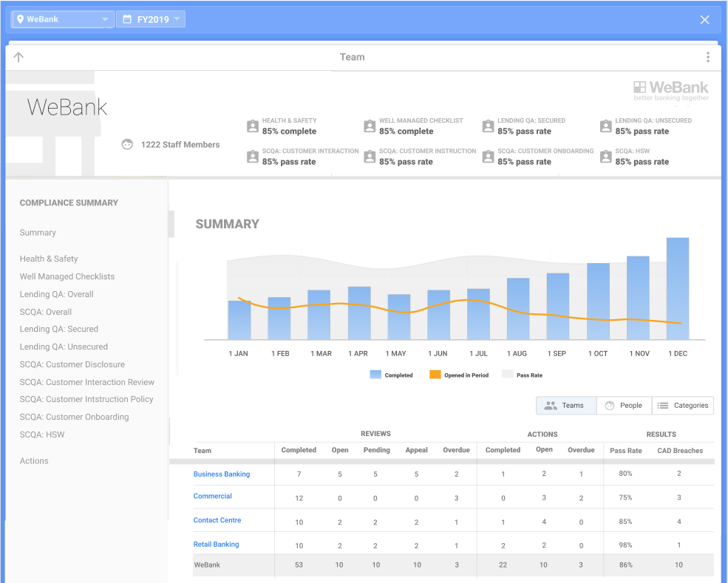
Task: Click the Appeal column header
Action: click(x=416, y=450)
